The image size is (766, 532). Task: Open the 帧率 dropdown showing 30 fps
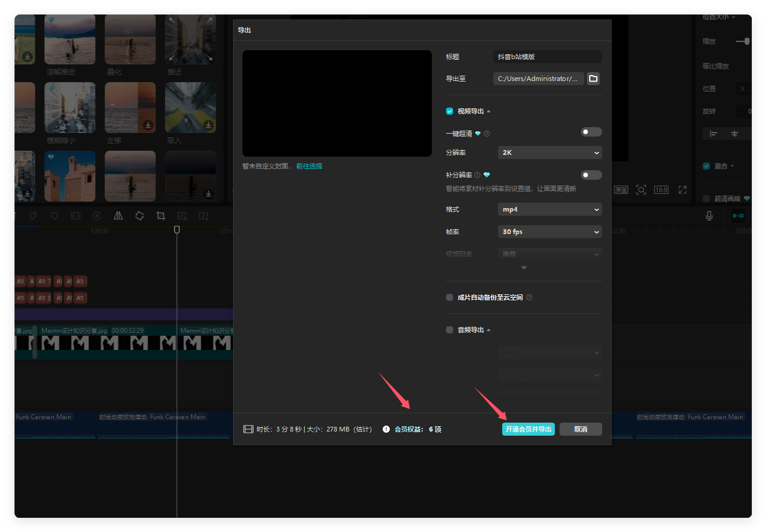tap(550, 232)
